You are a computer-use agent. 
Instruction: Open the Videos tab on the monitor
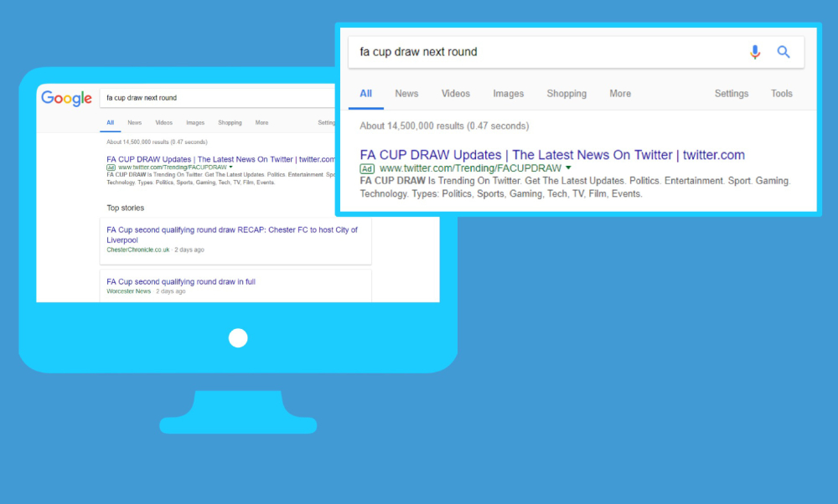pos(163,123)
